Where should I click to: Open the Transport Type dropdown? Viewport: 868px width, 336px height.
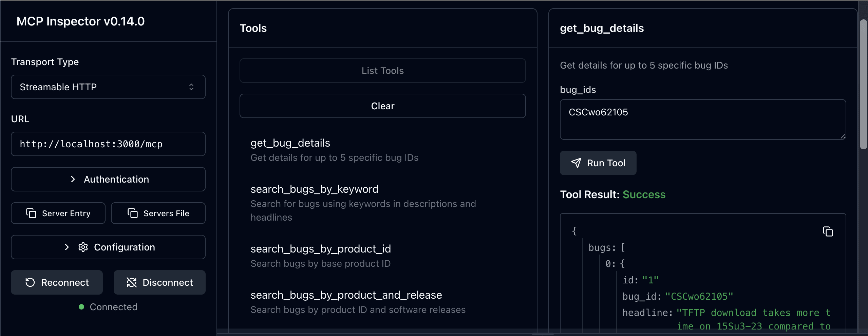click(108, 87)
